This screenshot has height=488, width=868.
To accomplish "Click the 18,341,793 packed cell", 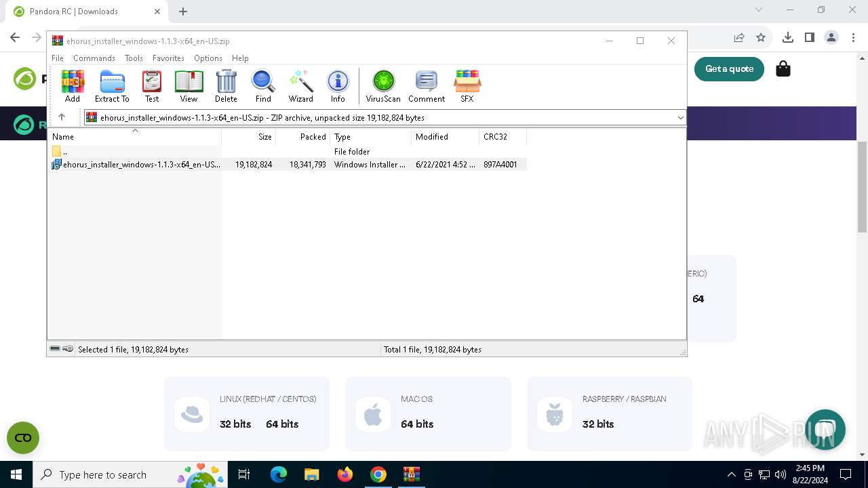I will 308,165.
